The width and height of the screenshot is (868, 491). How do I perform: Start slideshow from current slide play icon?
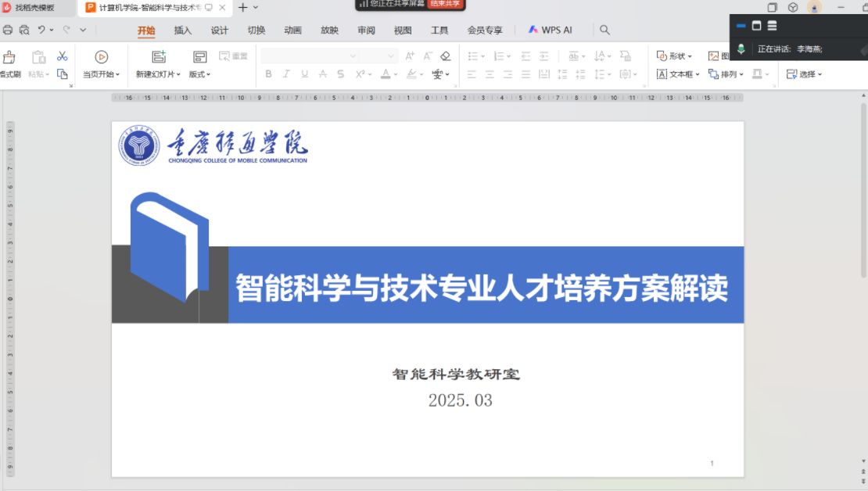click(101, 56)
